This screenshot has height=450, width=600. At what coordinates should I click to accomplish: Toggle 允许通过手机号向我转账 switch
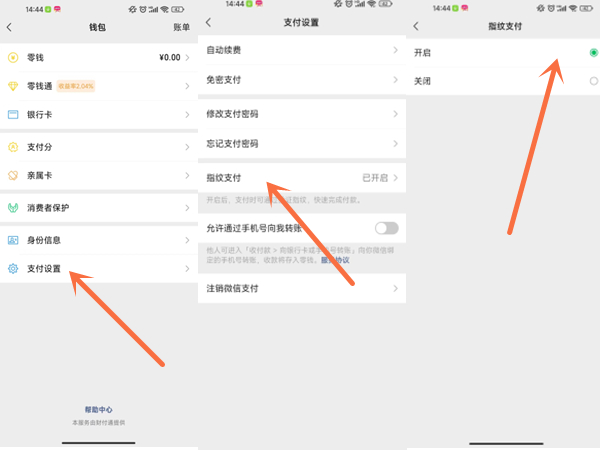point(386,229)
